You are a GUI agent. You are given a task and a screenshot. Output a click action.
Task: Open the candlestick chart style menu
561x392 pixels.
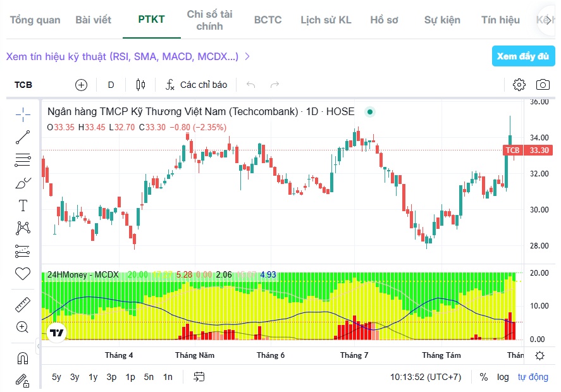[x=140, y=85]
